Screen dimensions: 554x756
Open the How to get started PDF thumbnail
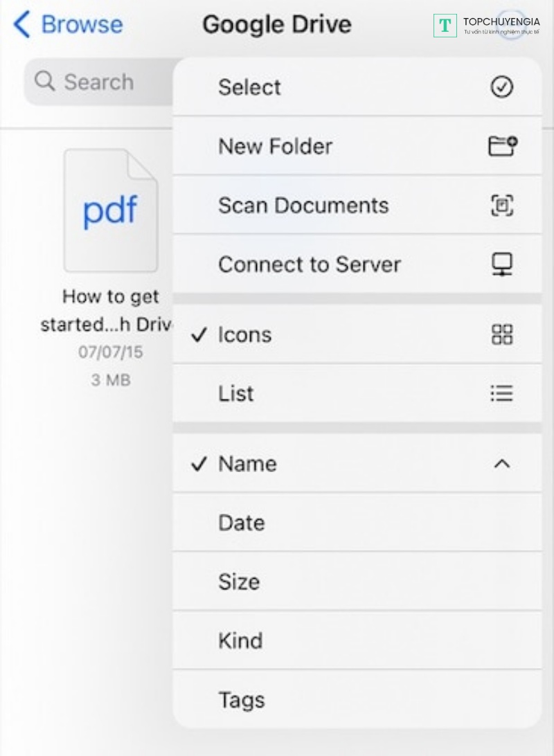(110, 210)
